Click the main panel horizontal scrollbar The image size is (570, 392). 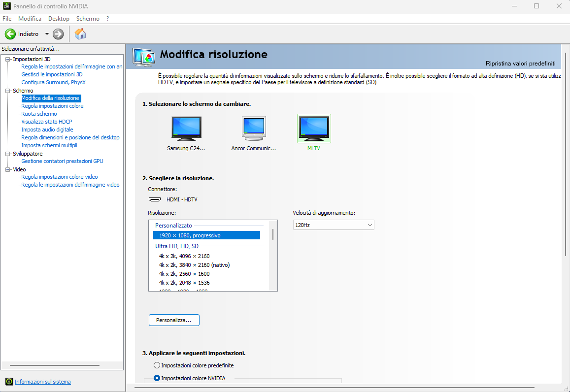point(335,388)
